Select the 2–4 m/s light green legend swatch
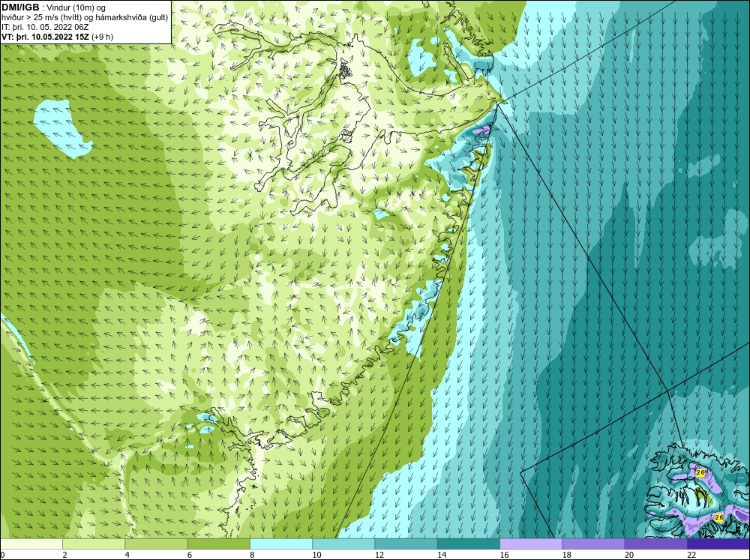750x560 pixels. [94, 544]
